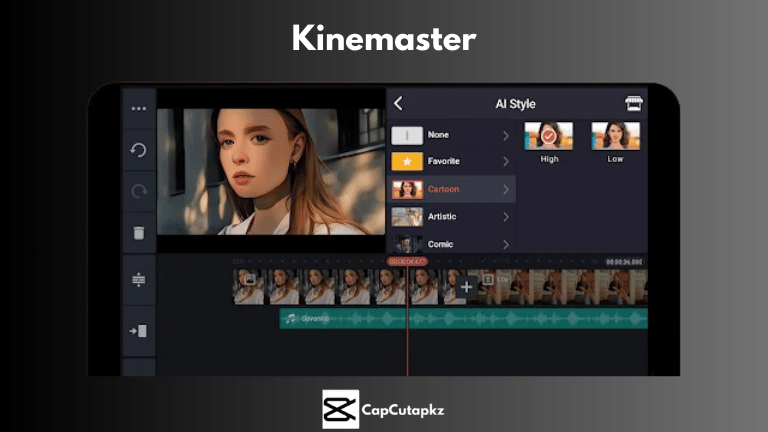768x432 pixels.
Task: Click the image icon on first clip
Action: click(x=250, y=279)
